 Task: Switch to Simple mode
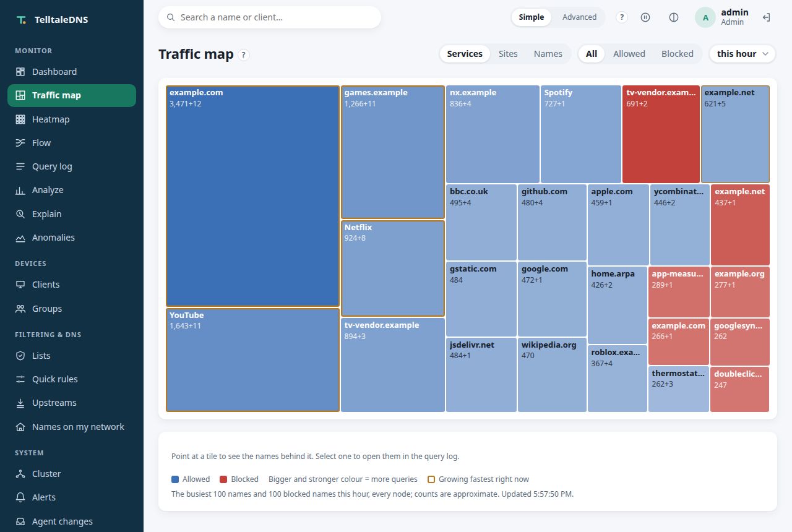[x=531, y=17]
